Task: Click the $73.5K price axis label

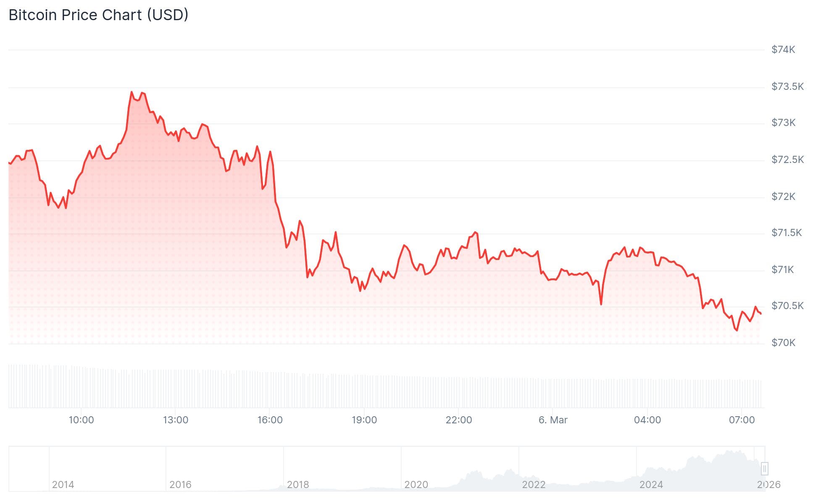Action: tap(787, 87)
